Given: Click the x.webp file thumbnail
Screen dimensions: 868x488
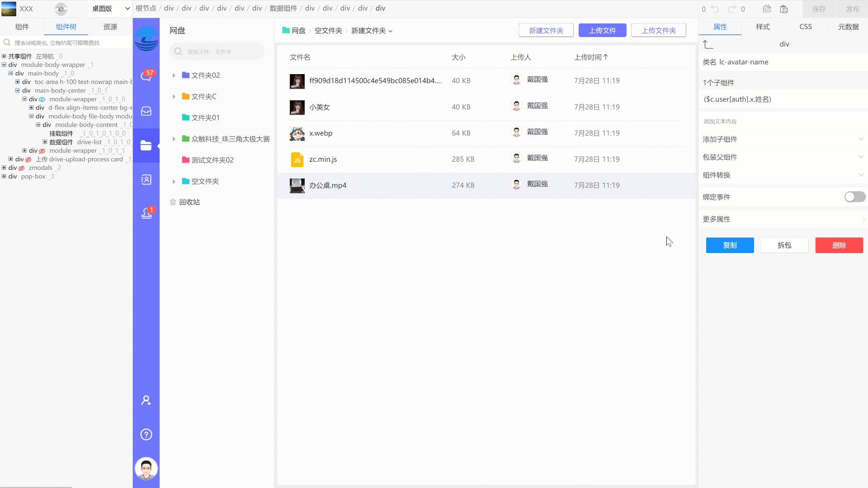Looking at the screenshot, I should click(x=297, y=133).
